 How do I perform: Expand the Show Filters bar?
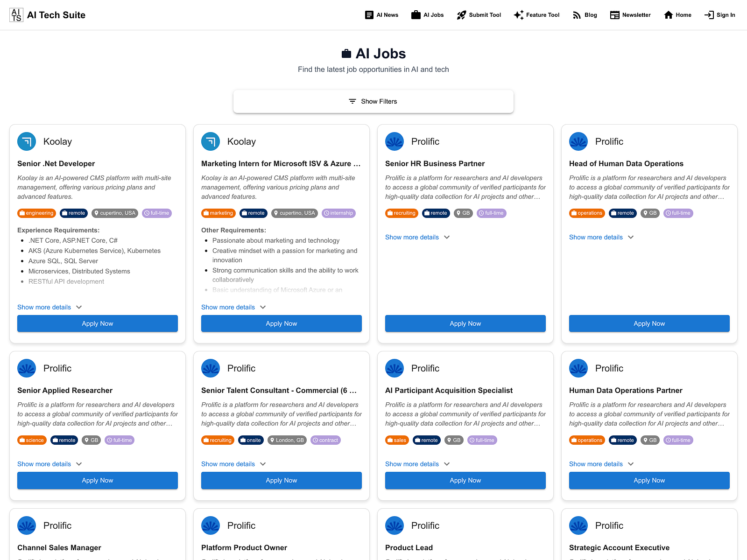373,101
